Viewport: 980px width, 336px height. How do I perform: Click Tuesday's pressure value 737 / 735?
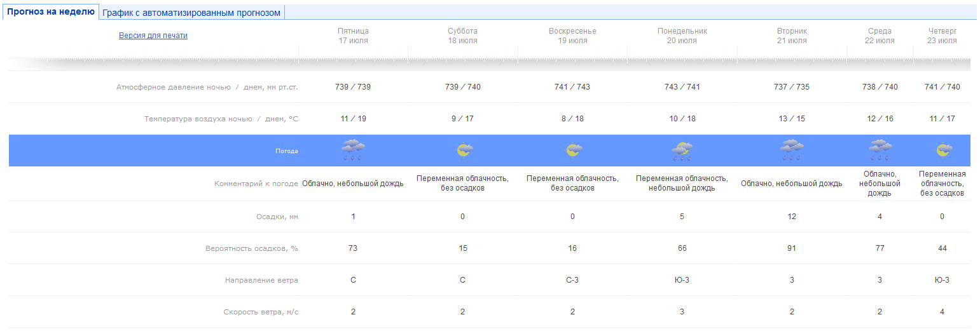pos(792,87)
